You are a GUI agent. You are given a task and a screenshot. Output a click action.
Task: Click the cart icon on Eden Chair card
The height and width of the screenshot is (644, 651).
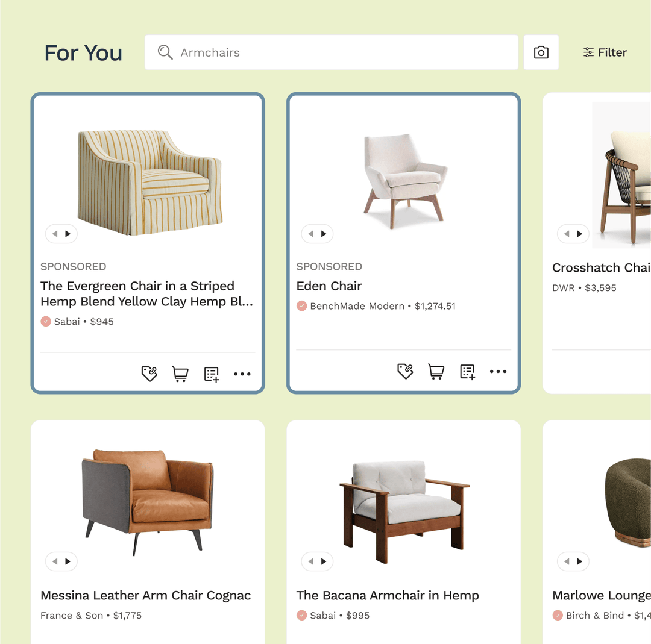436,372
